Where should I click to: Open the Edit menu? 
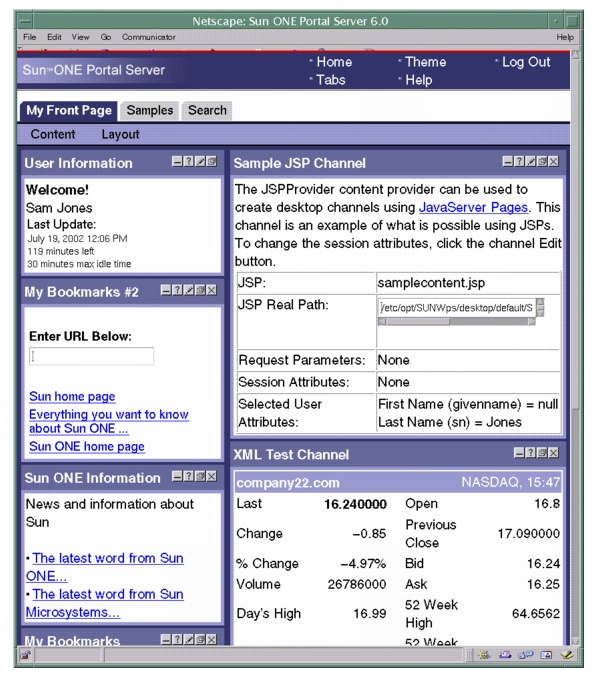tap(54, 37)
